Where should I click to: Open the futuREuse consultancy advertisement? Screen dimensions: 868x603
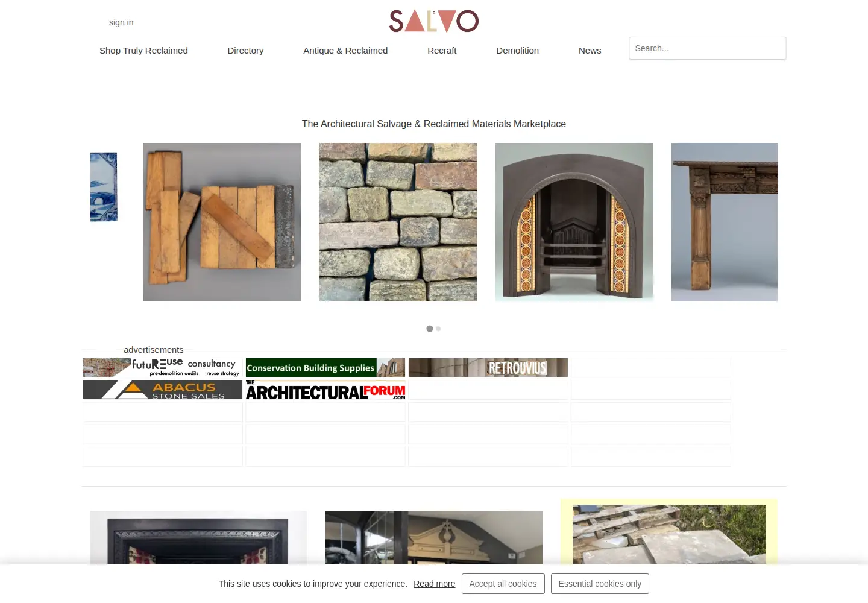[163, 367]
